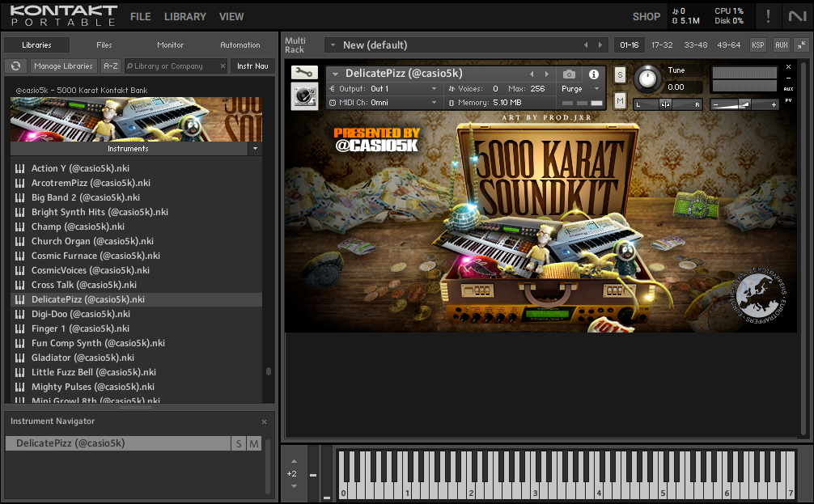Go to next multi preset arrow
The image size is (814, 504).
point(600,45)
